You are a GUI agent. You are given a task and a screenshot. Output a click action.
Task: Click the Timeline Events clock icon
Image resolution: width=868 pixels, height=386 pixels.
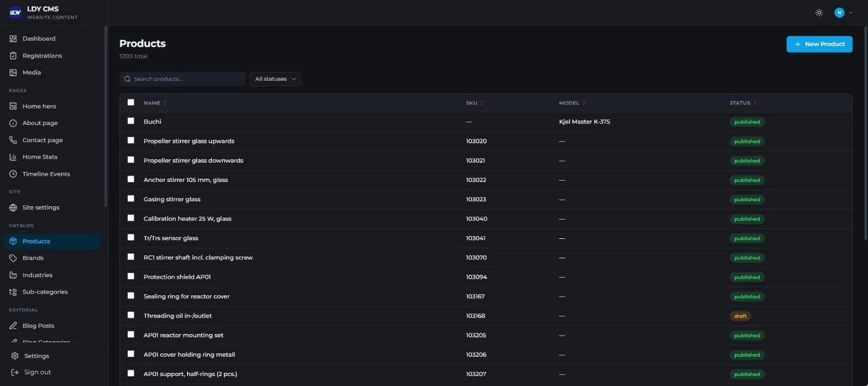coord(13,174)
